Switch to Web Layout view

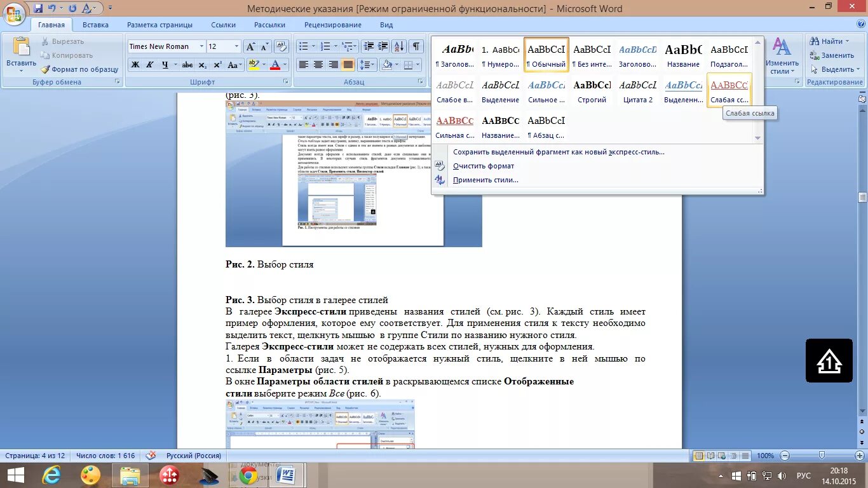[722, 456]
